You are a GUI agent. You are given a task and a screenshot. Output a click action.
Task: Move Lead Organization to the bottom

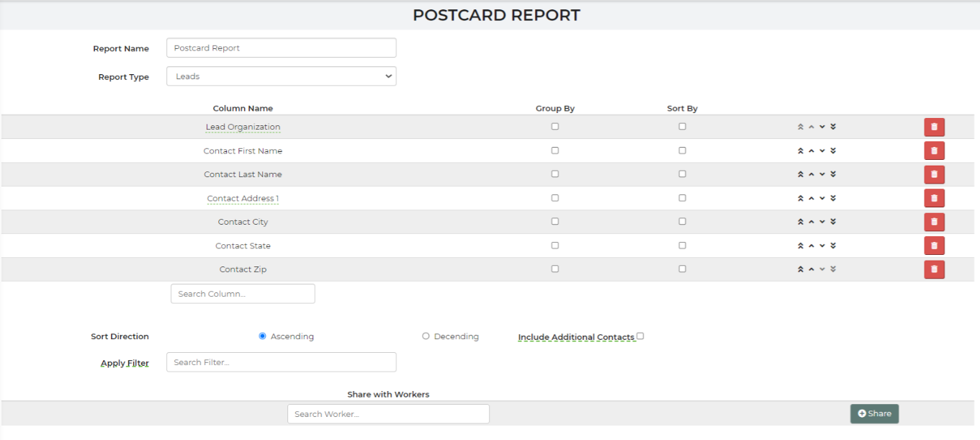833,127
